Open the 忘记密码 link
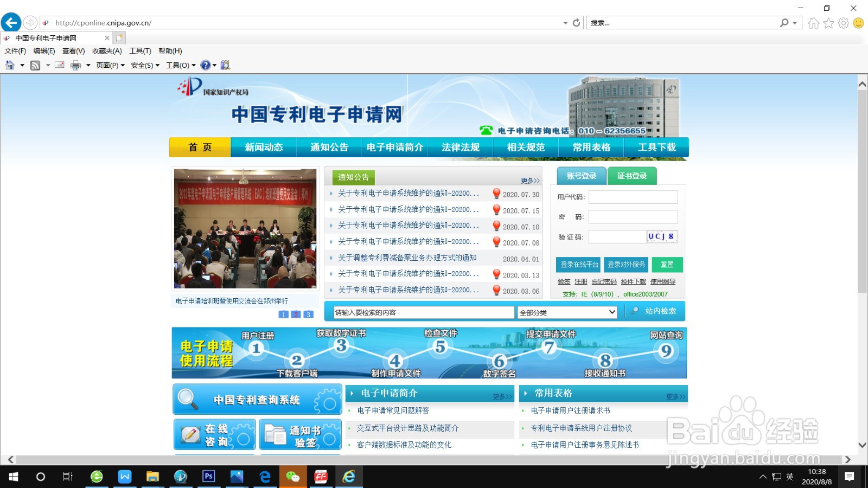Viewport: 868px width, 488px height. click(604, 281)
